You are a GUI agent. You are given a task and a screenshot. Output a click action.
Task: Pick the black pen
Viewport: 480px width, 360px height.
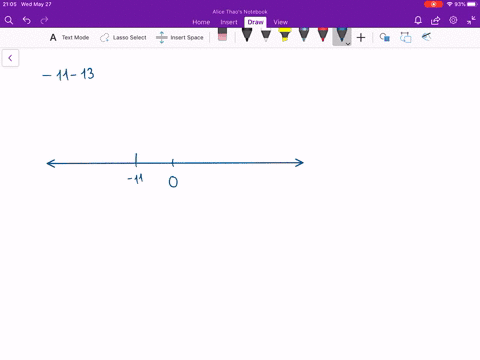(x=247, y=35)
